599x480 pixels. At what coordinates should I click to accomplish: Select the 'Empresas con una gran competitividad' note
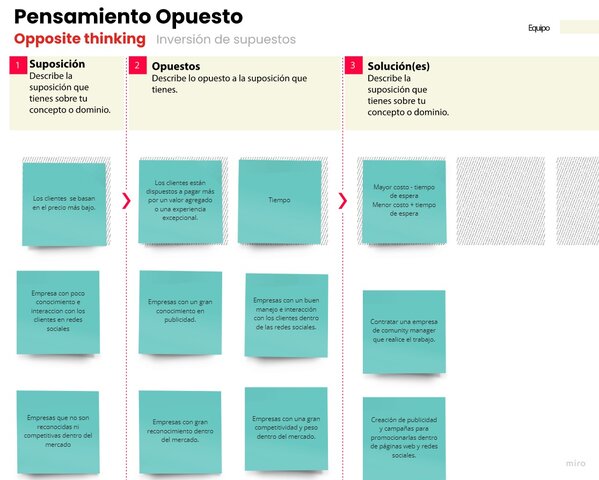coord(286,429)
